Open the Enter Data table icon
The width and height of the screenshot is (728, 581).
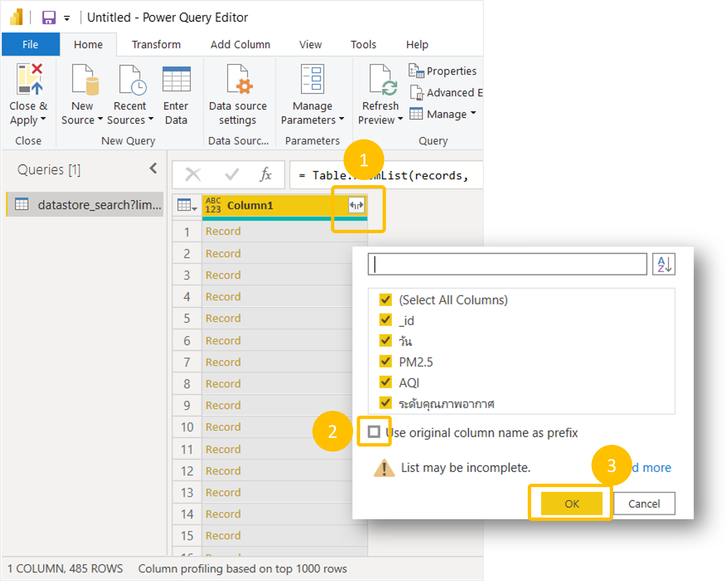coord(176,79)
